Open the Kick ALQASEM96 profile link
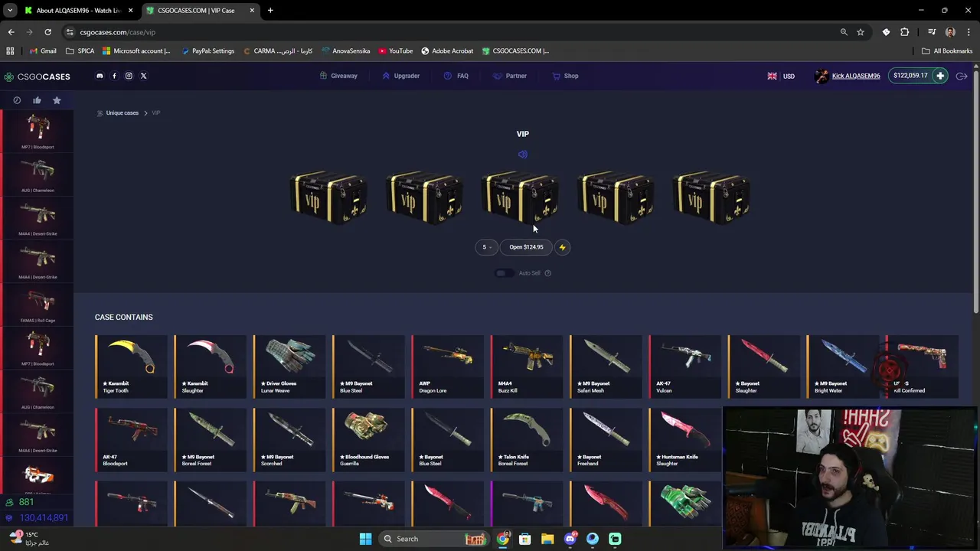 856,76
